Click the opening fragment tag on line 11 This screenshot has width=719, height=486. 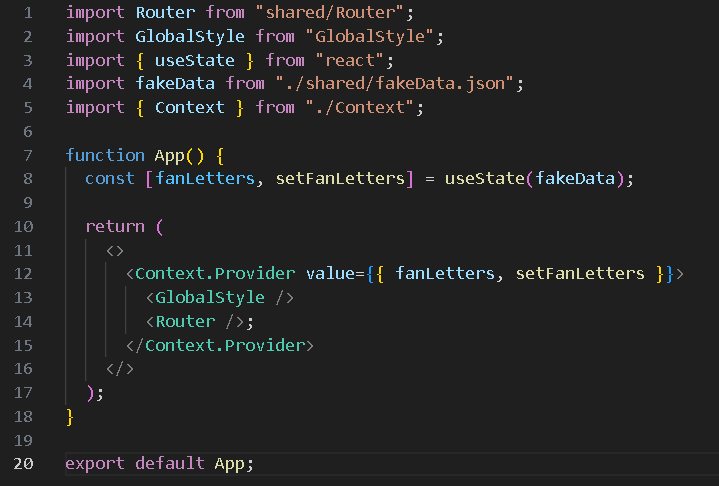115,251
